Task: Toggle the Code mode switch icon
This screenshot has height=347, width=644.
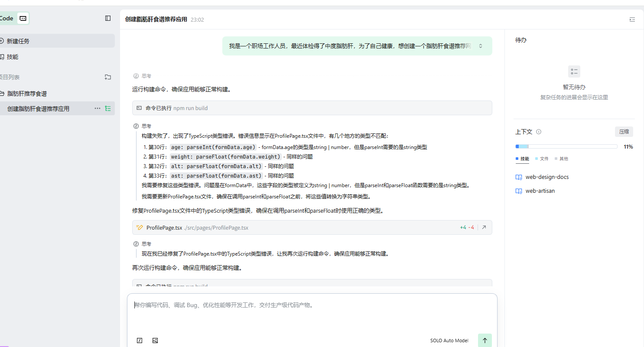Action: [x=23, y=18]
